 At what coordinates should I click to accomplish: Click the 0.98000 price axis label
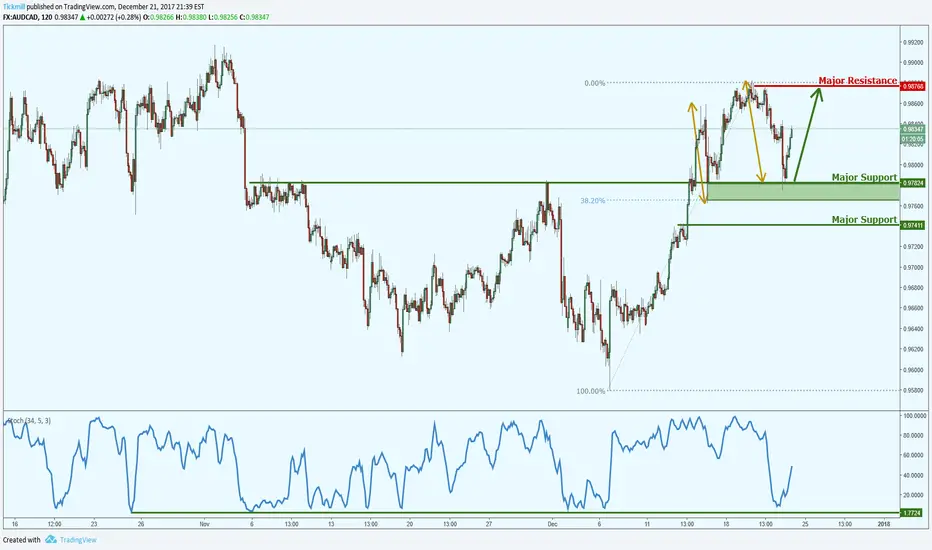coord(913,165)
